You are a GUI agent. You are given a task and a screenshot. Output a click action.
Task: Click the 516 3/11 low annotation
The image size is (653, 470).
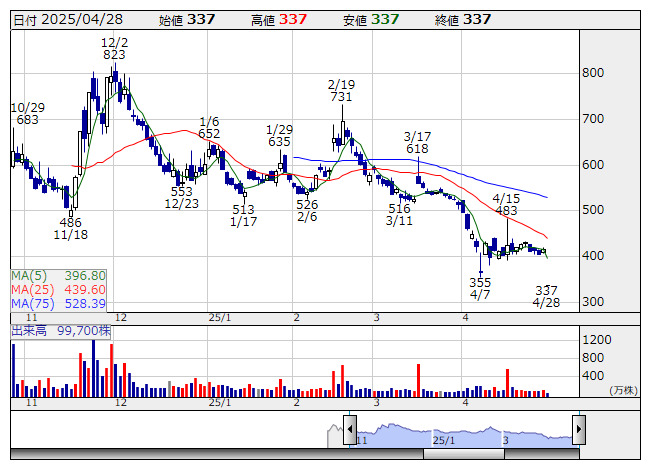(x=399, y=214)
